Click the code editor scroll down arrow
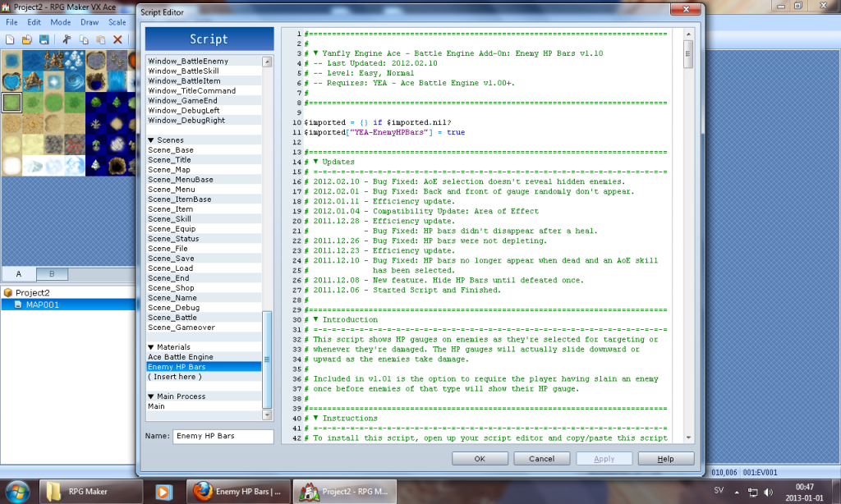The image size is (841, 504). [x=688, y=438]
